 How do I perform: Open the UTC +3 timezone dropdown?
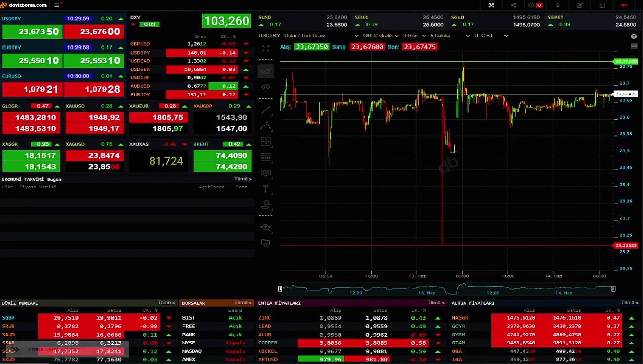point(491,36)
